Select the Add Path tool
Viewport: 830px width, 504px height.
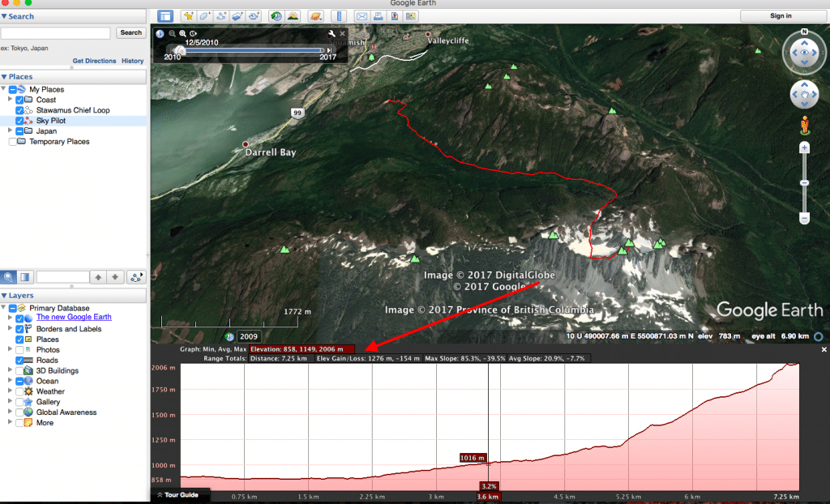pos(222,15)
